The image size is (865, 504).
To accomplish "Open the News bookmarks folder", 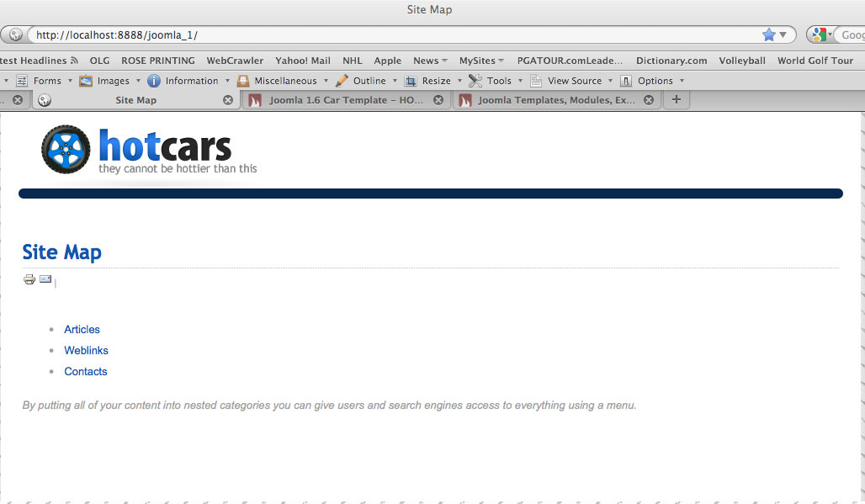I will tap(430, 61).
